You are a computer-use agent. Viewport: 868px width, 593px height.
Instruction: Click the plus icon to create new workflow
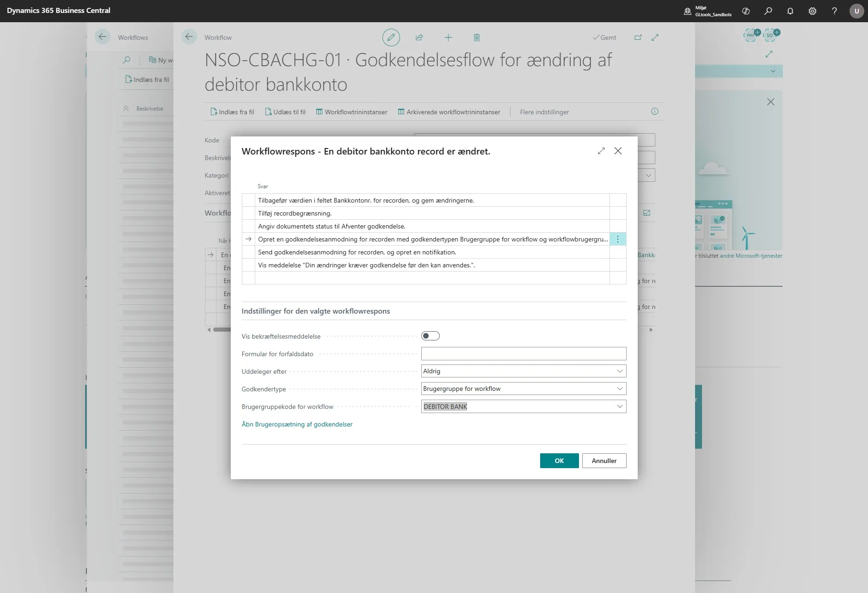448,37
